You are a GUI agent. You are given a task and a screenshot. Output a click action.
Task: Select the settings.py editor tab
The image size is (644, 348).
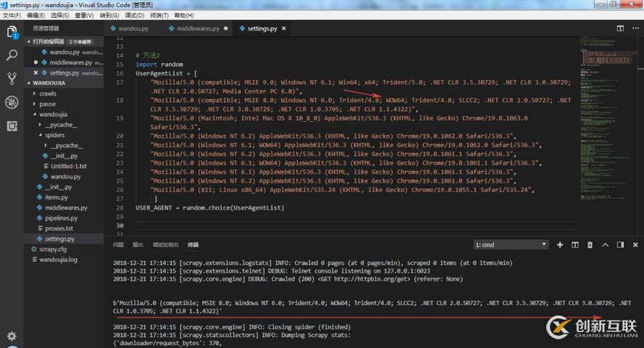[262, 28]
